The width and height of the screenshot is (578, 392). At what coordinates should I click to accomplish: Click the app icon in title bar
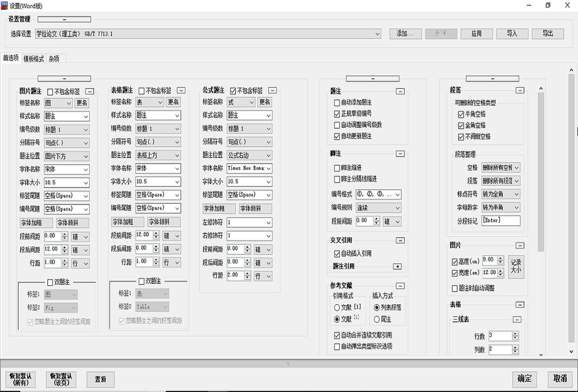[4, 6]
